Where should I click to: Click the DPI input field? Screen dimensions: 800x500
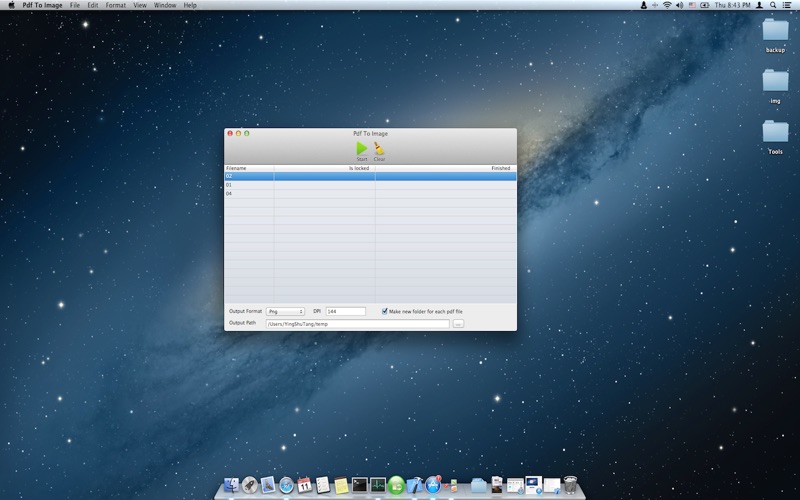[345, 311]
